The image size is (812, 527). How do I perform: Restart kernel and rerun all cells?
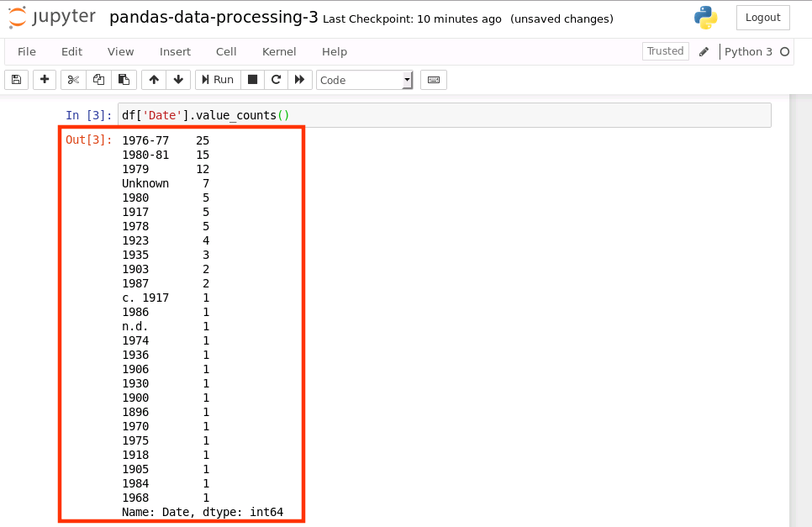pyautogui.click(x=300, y=80)
